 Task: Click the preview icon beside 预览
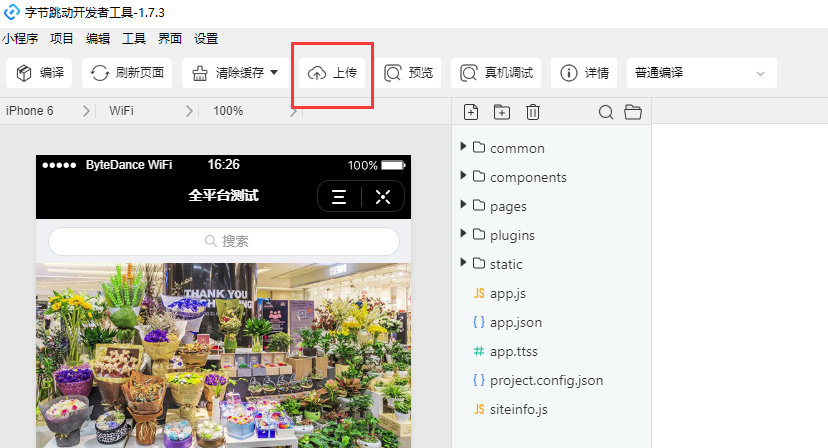392,73
